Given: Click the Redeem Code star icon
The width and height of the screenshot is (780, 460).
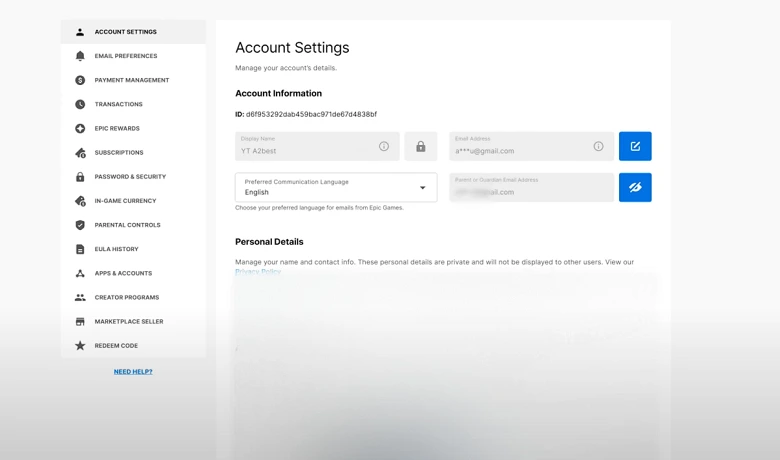Looking at the screenshot, I should tap(80, 346).
